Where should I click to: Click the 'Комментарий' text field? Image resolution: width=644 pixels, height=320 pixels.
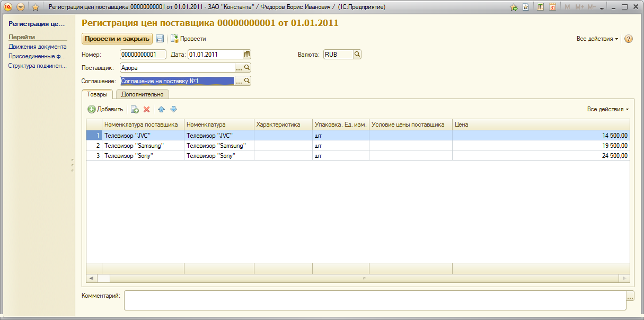(375, 300)
